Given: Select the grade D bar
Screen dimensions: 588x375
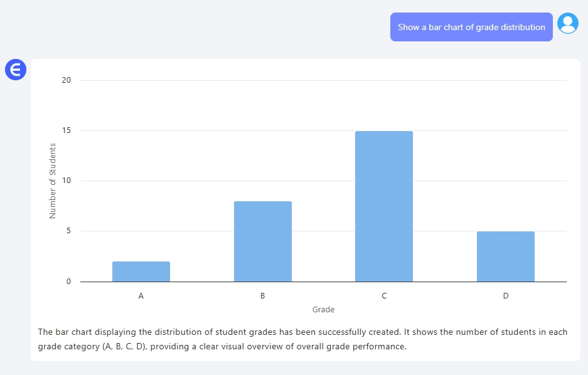Looking at the screenshot, I should (x=505, y=256).
